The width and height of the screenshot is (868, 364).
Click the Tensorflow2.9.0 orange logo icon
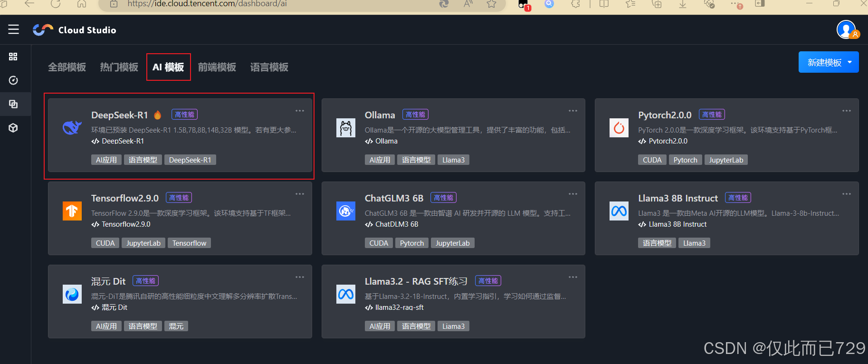[x=72, y=211]
